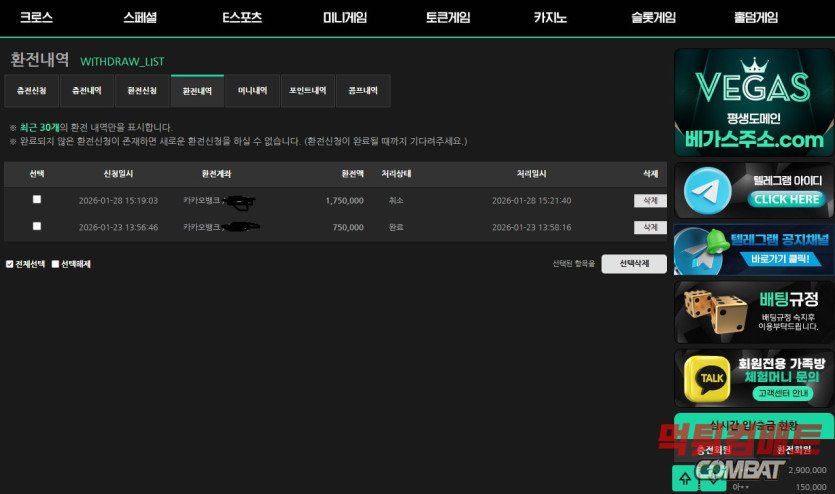This screenshot has width=835, height=494.
Task: Click the 취소 status cell
Action: pos(396,201)
